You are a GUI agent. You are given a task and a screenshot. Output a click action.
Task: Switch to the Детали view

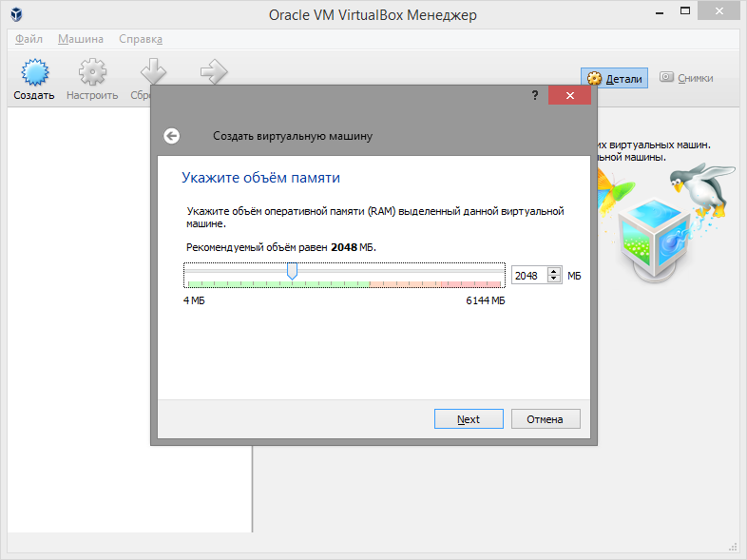pyautogui.click(x=614, y=78)
